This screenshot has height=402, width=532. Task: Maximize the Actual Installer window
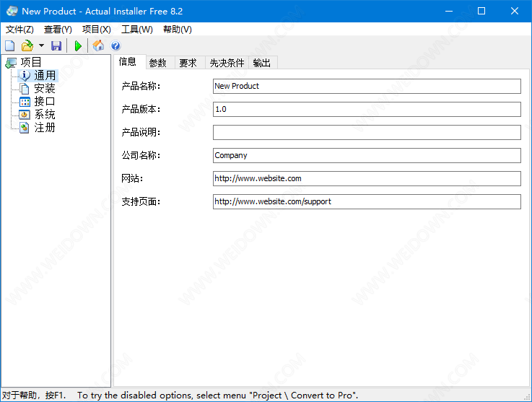pos(481,11)
